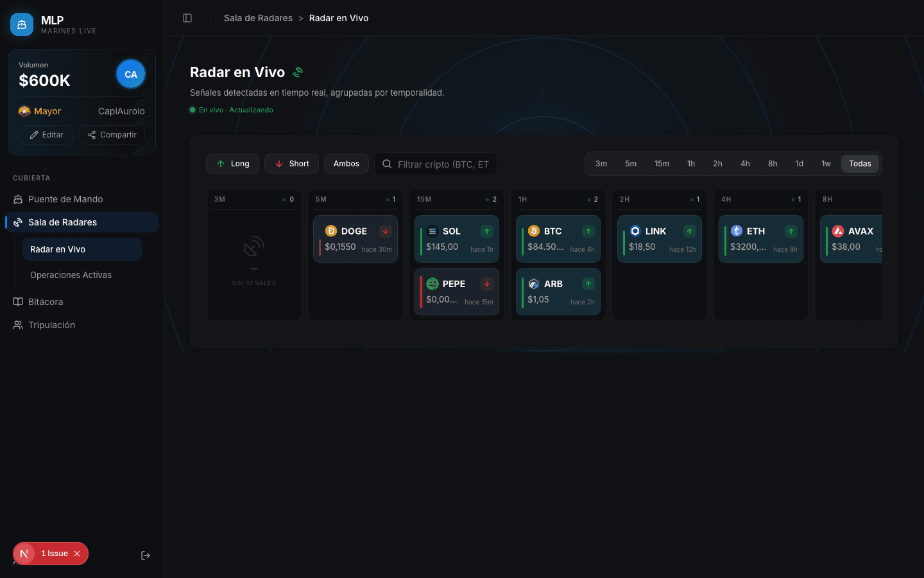Image resolution: width=924 pixels, height=578 pixels.
Task: Select the 1d timeframe
Action: (800, 164)
